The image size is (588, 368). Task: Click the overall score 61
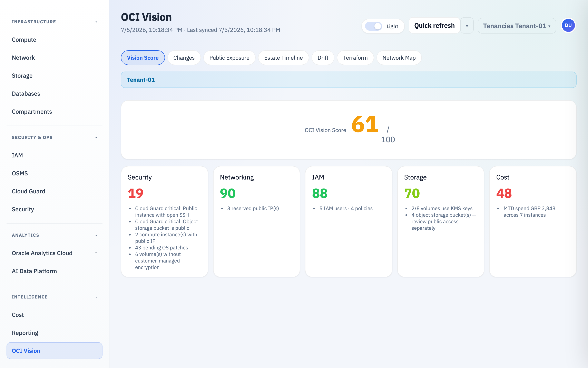[365, 124]
